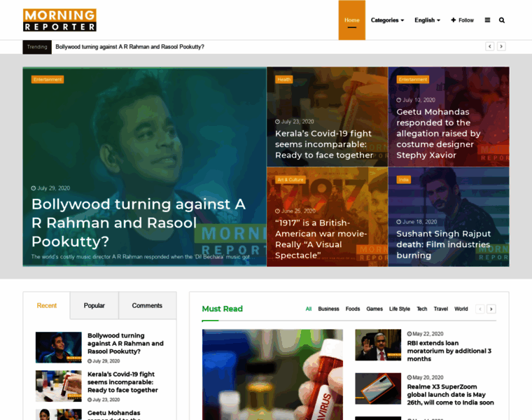
Task: Click the Morning Reporter logo
Action: 59,20
